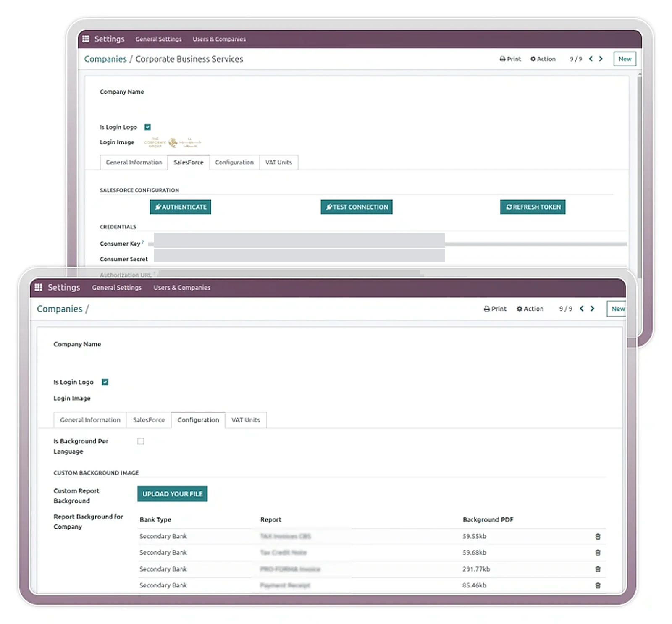Delete the 59.68kb background row

[x=598, y=553]
